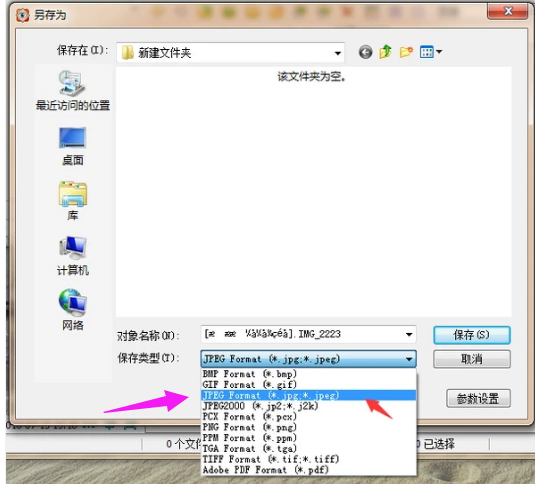Go up one folder level

[x=386, y=52]
